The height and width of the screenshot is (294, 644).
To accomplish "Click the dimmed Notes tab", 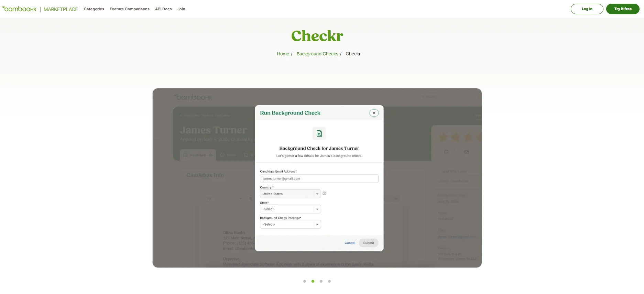I will (x=228, y=155).
